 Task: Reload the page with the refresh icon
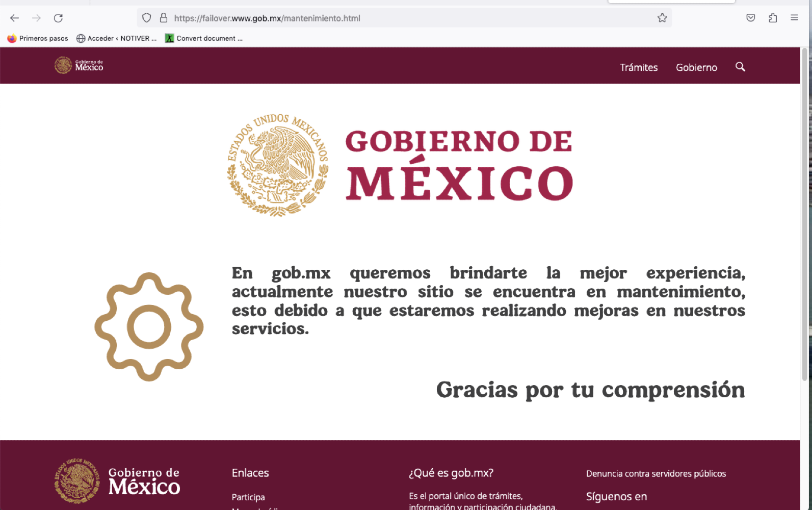pos(59,18)
